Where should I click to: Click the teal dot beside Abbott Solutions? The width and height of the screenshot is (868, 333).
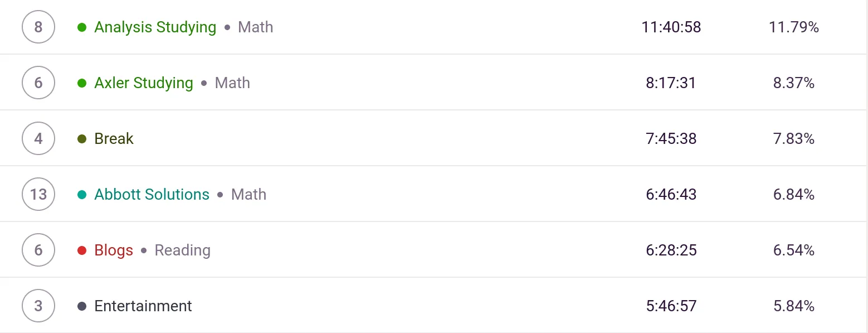[82, 194]
